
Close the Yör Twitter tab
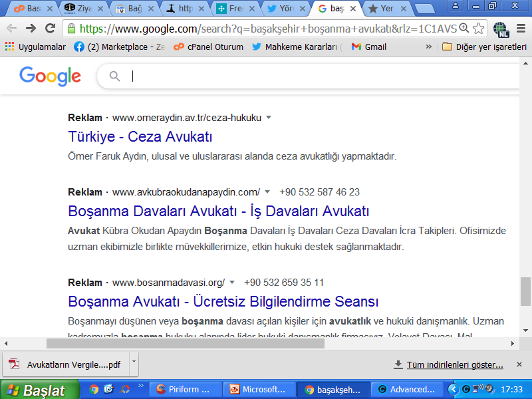(x=303, y=9)
